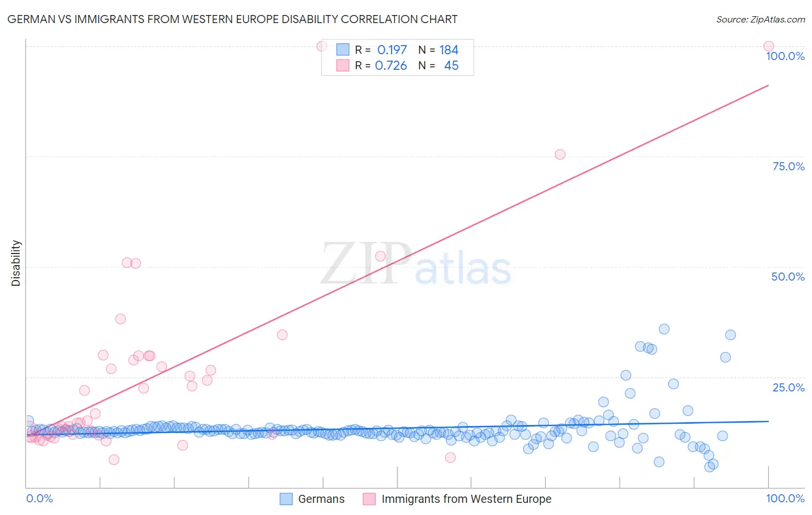
Task: Click the 25.0% y-axis label
Action: click(788, 387)
